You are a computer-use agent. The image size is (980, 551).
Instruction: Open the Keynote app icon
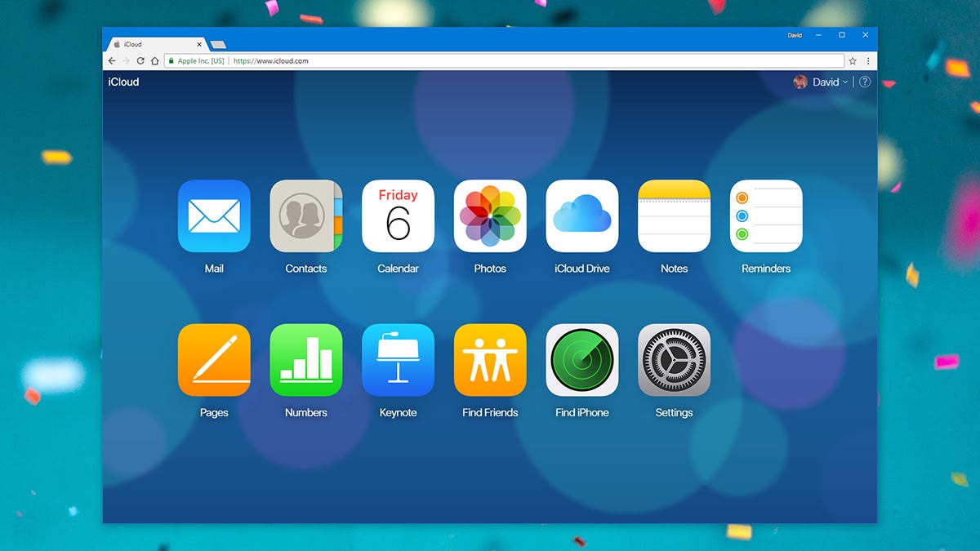click(398, 360)
